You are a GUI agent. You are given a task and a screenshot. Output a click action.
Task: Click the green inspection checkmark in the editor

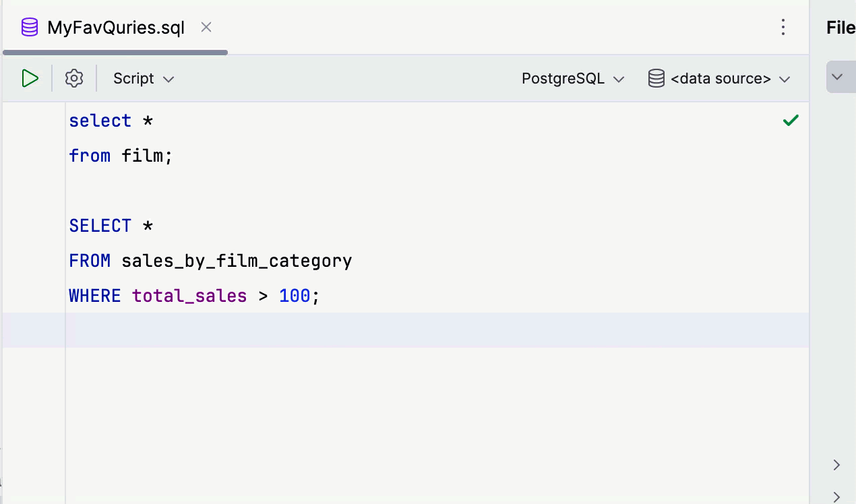click(x=791, y=121)
